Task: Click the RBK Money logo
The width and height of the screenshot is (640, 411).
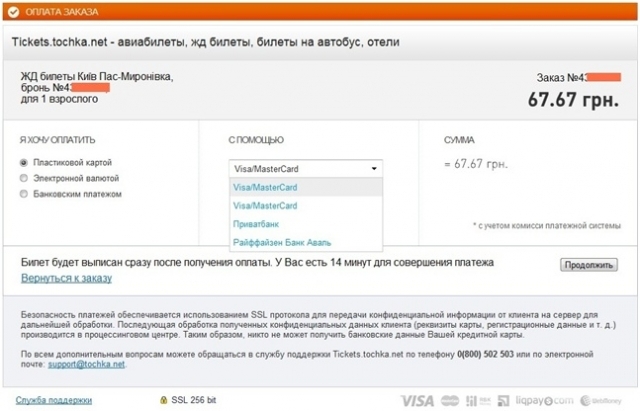Action: coord(478,401)
